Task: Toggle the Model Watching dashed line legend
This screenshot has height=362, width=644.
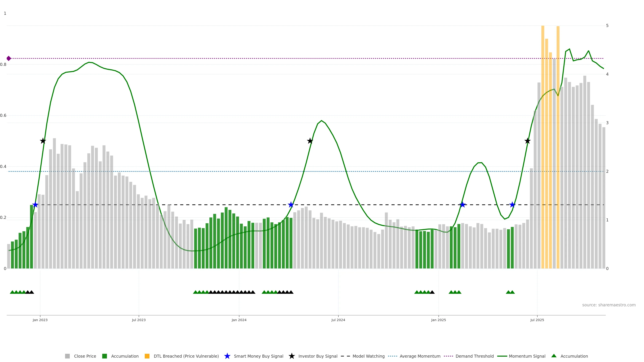Action: [x=368, y=356]
